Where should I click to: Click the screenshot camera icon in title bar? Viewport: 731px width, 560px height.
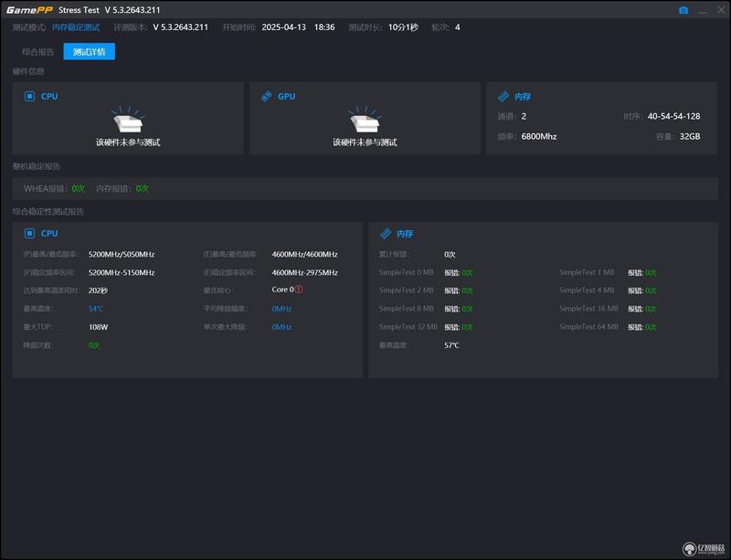pos(683,10)
